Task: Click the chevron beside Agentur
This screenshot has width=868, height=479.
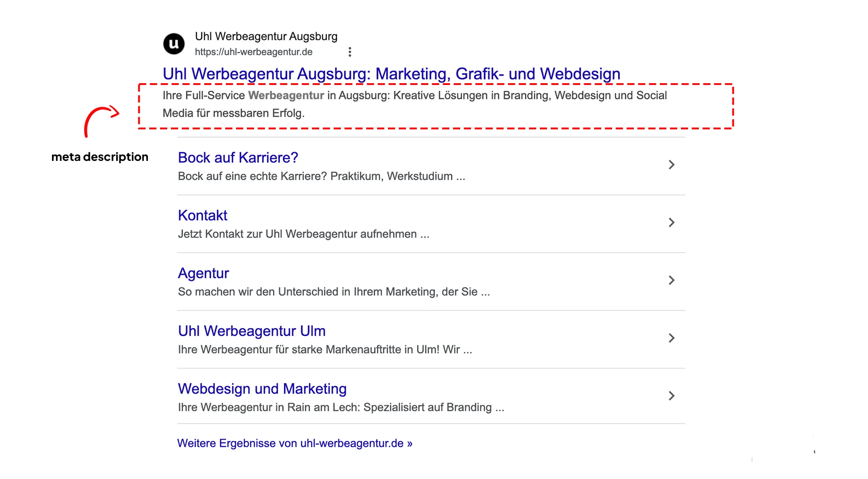Action: (x=672, y=280)
